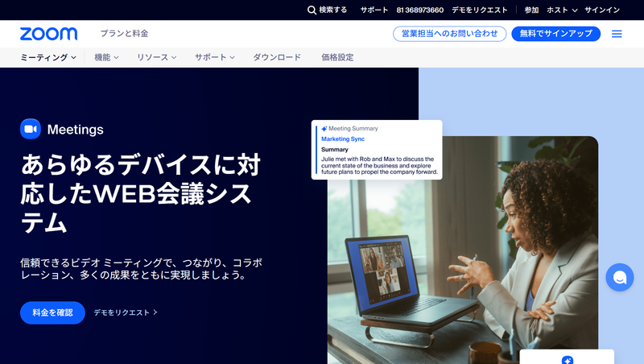Click サインイン link
Image resolution: width=644 pixels, height=364 pixels.
coord(602,10)
